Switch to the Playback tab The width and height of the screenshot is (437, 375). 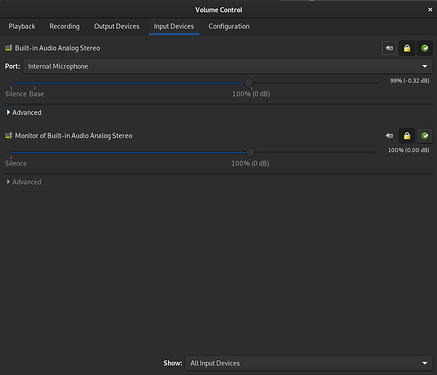coord(22,26)
